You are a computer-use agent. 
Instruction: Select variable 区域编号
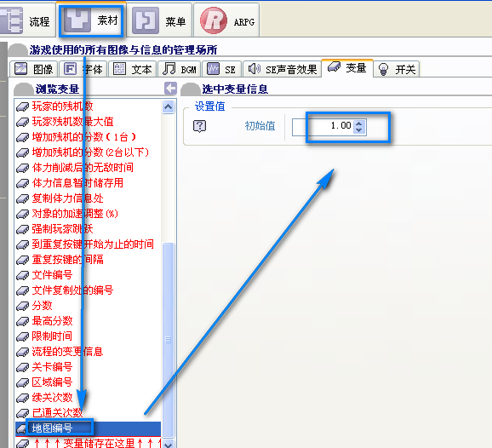click(52, 382)
